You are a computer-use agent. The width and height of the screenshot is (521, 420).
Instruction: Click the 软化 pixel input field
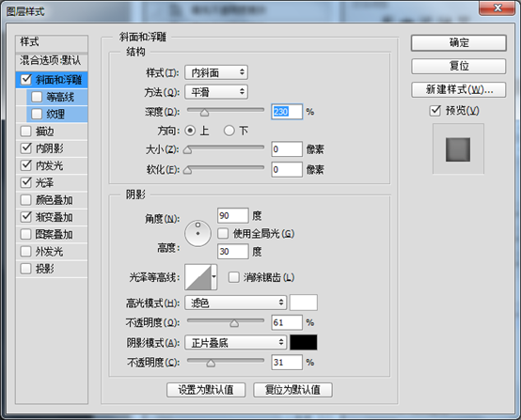(x=287, y=170)
